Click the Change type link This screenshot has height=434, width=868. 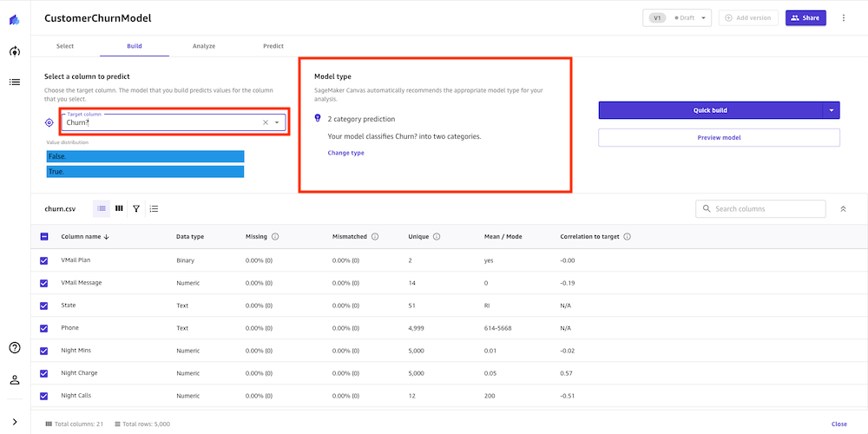pyautogui.click(x=346, y=153)
